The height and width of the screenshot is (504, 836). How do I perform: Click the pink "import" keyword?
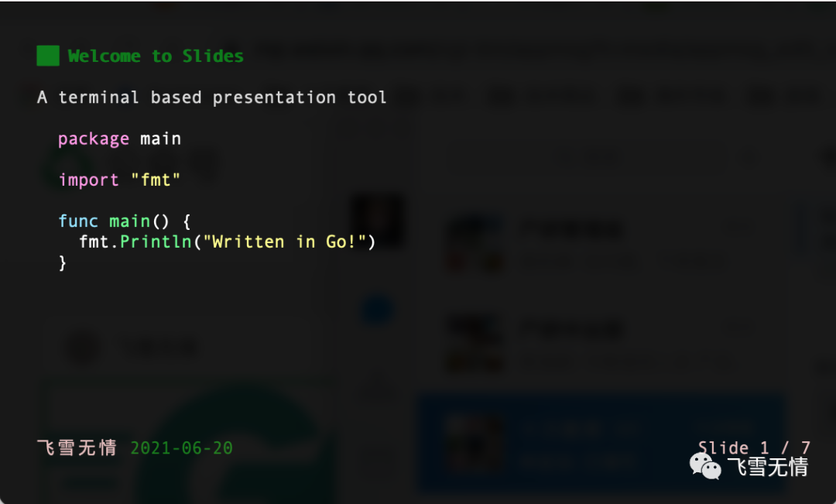point(88,180)
